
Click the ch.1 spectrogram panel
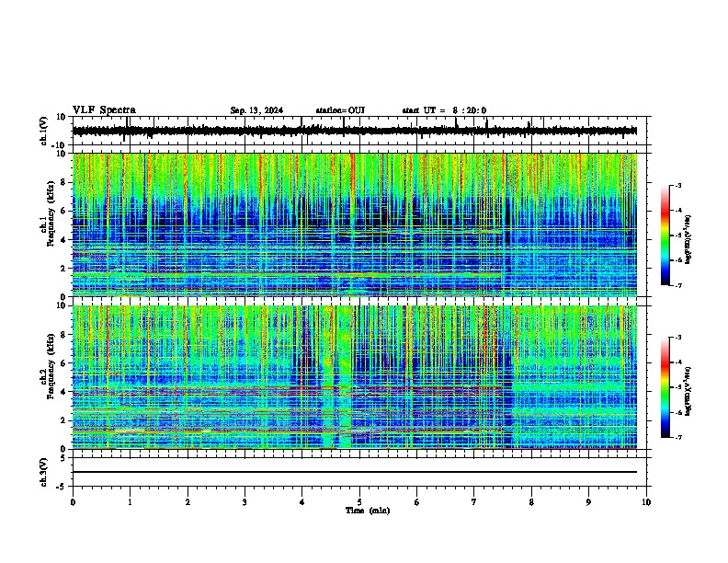(355, 224)
